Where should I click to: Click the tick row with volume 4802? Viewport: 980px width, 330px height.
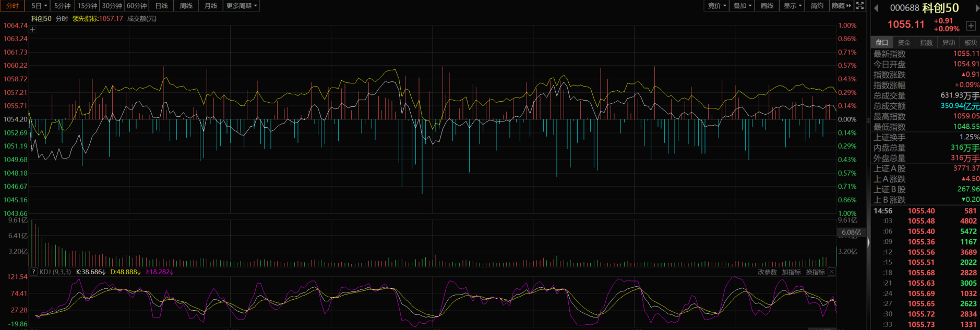pyautogui.click(x=926, y=221)
